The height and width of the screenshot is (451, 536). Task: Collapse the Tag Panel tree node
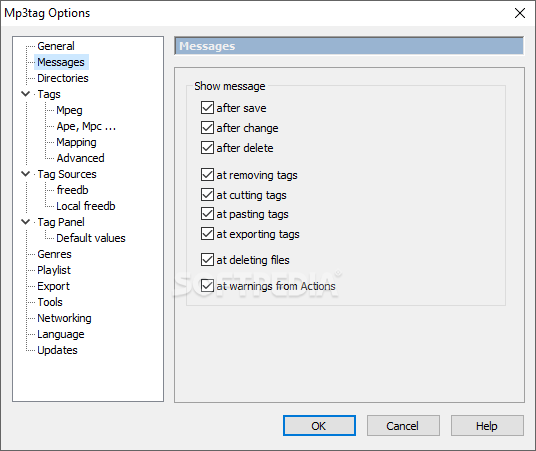[x=26, y=222]
